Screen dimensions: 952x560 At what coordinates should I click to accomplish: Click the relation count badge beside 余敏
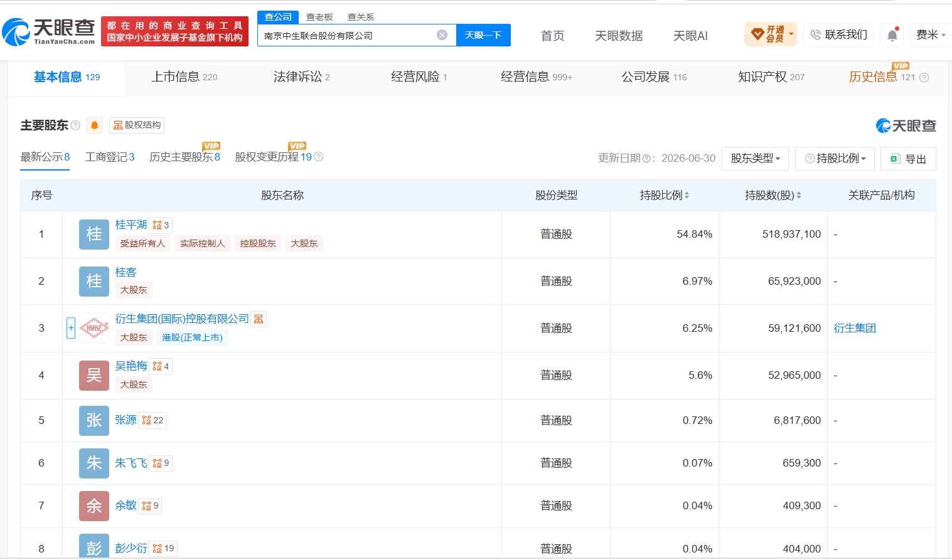click(150, 505)
